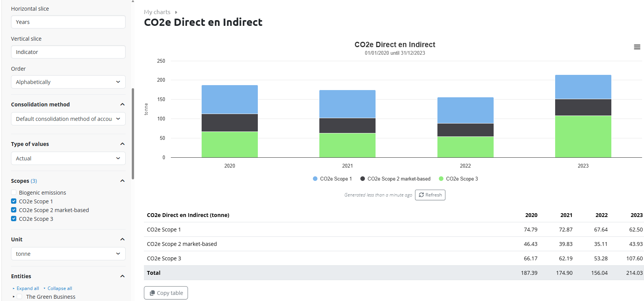Collapse the Scopes section chevron
This screenshot has height=301, width=644.
[x=122, y=181]
